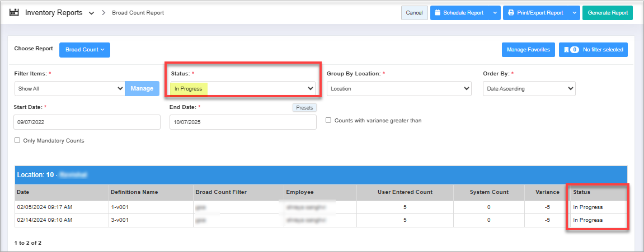Click the Manage button beside Filter Items

click(x=142, y=88)
